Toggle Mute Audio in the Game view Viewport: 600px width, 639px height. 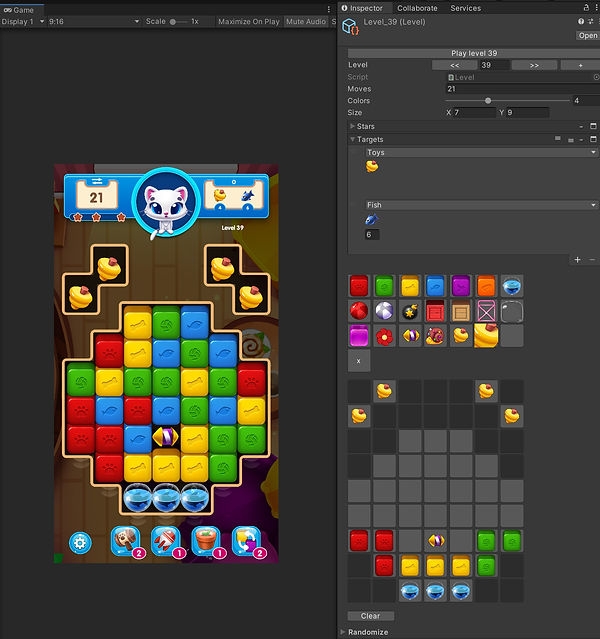pyautogui.click(x=306, y=21)
